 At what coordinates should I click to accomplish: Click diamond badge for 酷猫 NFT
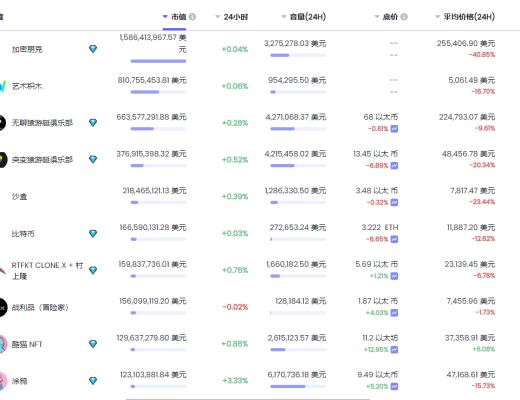tap(93, 344)
